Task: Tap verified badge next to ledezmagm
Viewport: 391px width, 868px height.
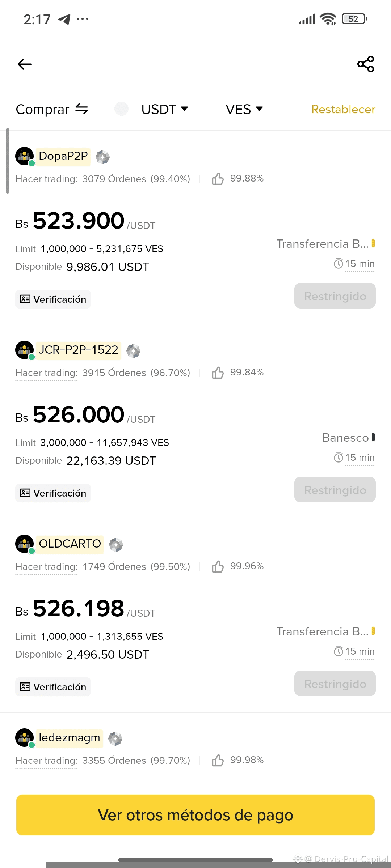Action: [115, 739]
